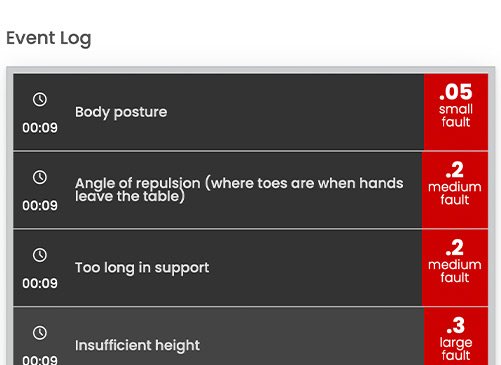Jump to 00:09 timestamp in Too long in support row
The height and width of the screenshot is (365, 501).
40,283
